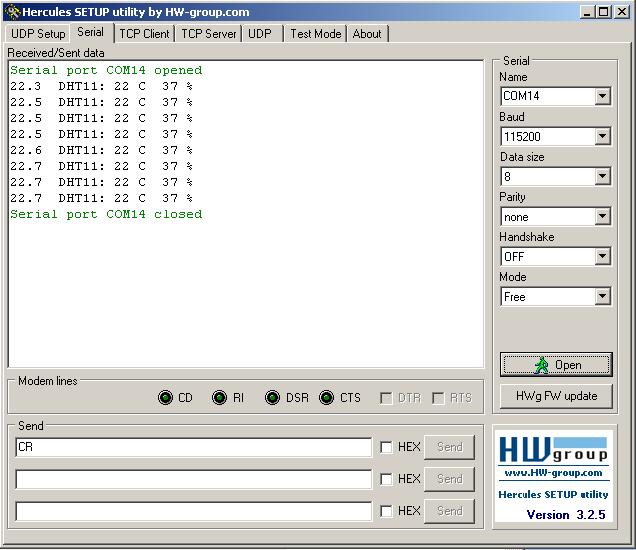Switch to the UDP Setup tab

38,34
